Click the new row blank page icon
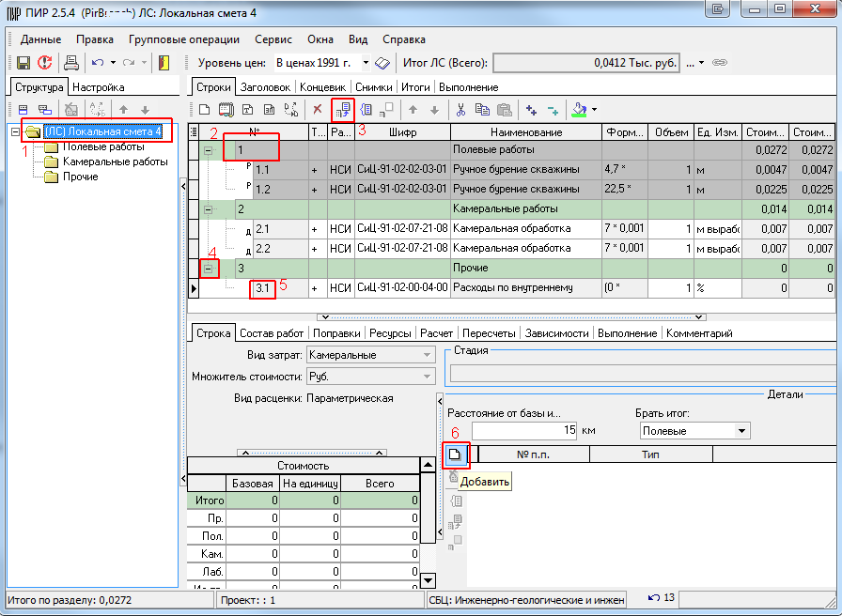Viewport: 842px width, 616px height. point(204,109)
